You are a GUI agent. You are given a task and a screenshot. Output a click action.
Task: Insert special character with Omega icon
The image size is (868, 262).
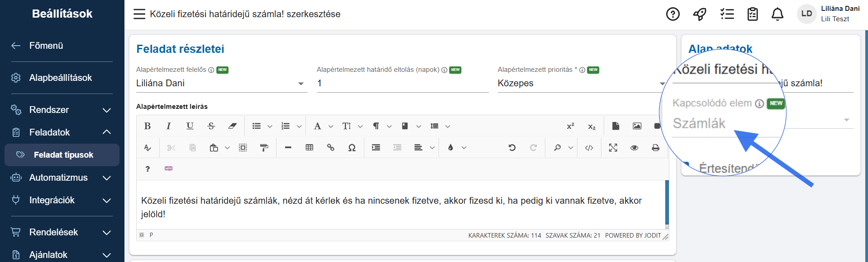[352, 148]
